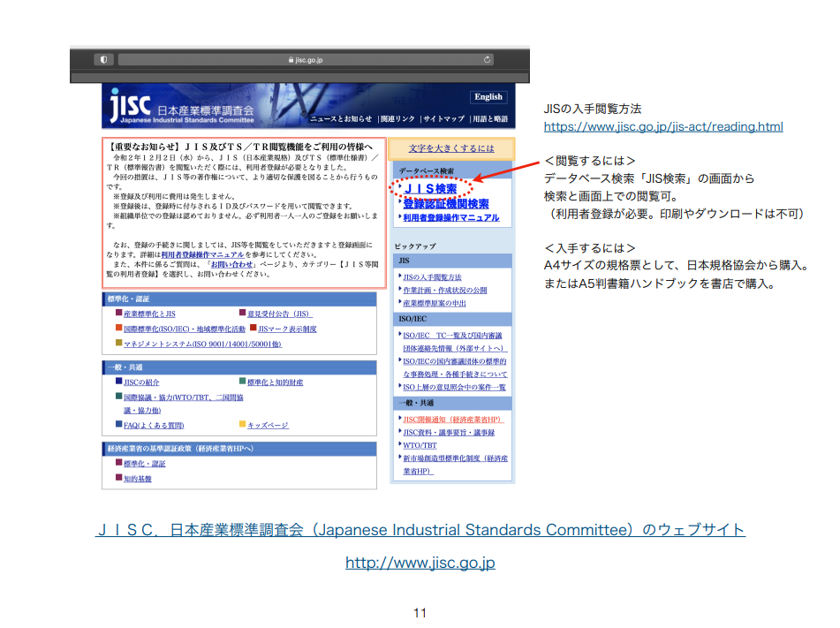Screen dimensions: 840x628
Task: Open 関連リンク in the header menu
Action: point(397,119)
